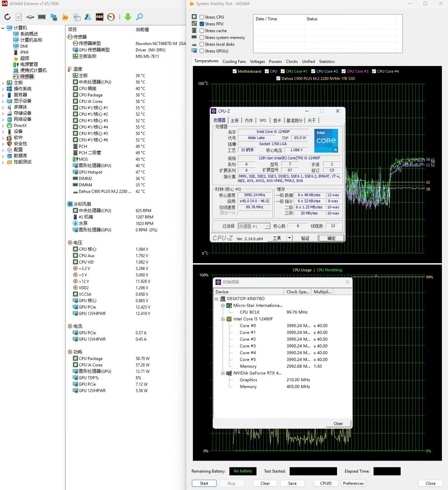Enable Stress system memory checkbox
The height and width of the screenshot is (490, 448).
(202, 38)
